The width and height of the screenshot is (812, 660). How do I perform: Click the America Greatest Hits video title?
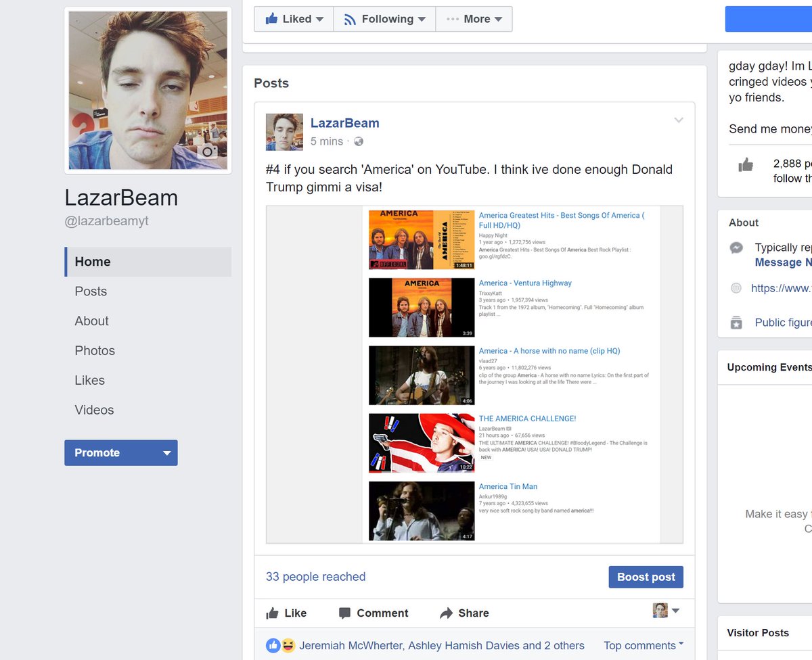pyautogui.click(x=562, y=220)
